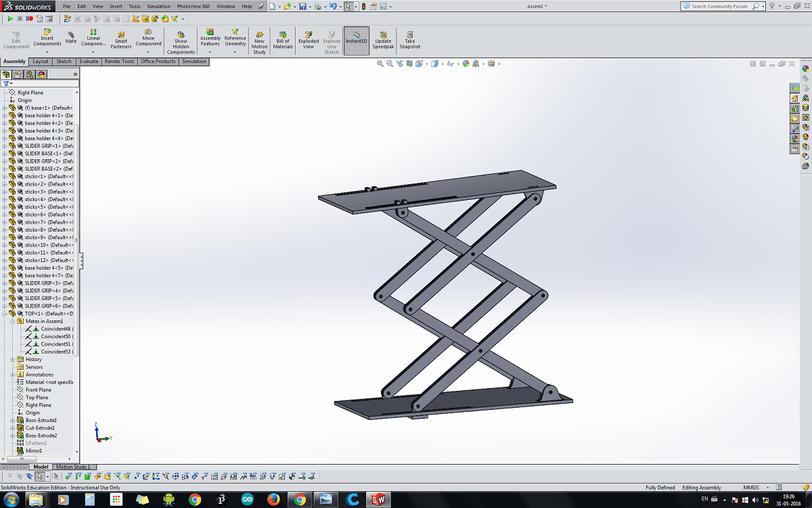The height and width of the screenshot is (508, 812).
Task: Open the Tools menu
Action: point(135,6)
